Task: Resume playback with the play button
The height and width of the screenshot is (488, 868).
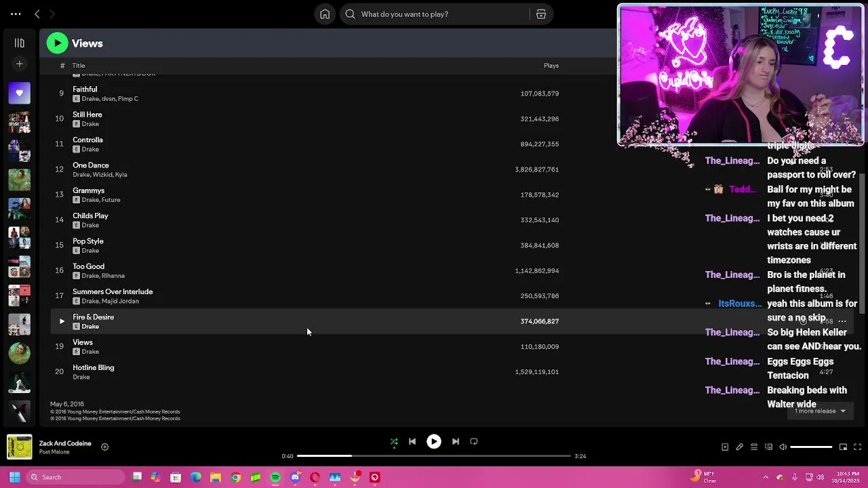Action: point(434,442)
